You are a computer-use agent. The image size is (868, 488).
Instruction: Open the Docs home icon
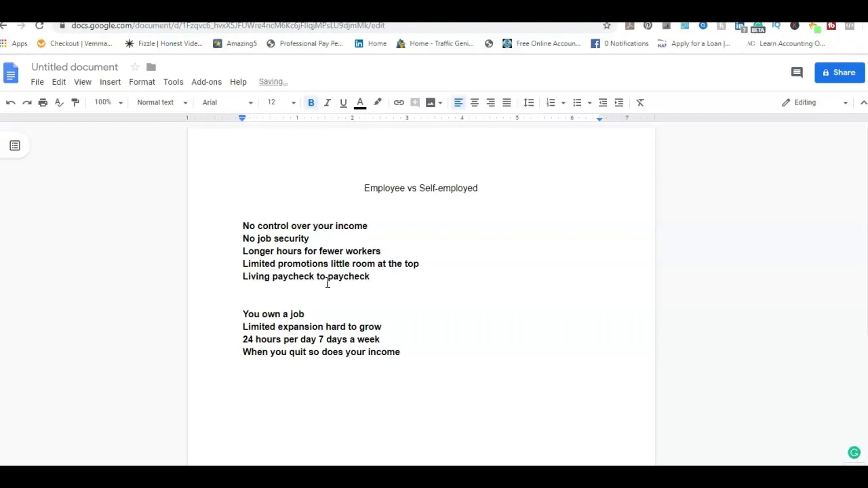click(x=11, y=73)
